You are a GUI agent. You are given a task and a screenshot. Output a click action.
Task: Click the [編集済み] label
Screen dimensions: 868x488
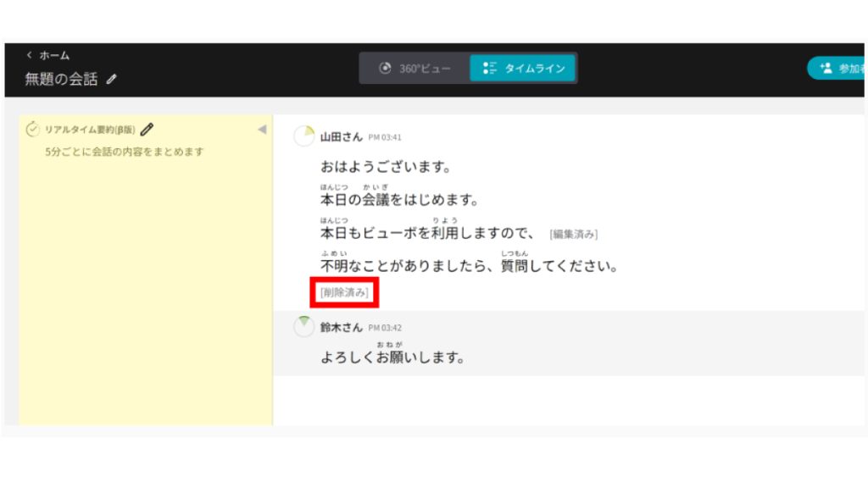point(575,234)
